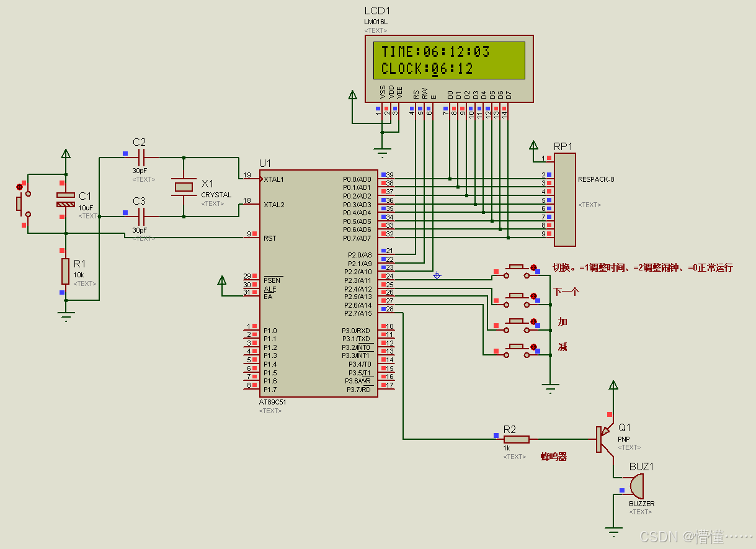Toggle latch dot on the reset button
Viewport: 756px width, 549px height.
pyautogui.click(x=20, y=187)
